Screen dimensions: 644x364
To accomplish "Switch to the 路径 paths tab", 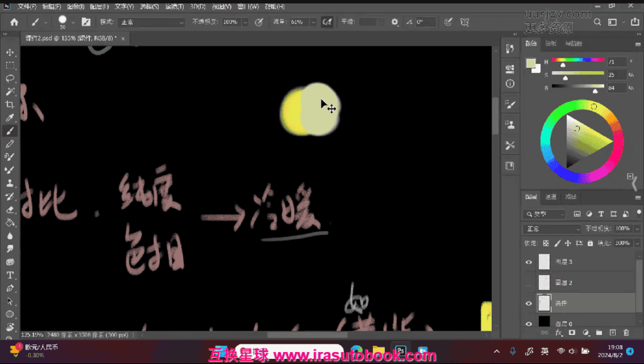I will coord(571,197).
